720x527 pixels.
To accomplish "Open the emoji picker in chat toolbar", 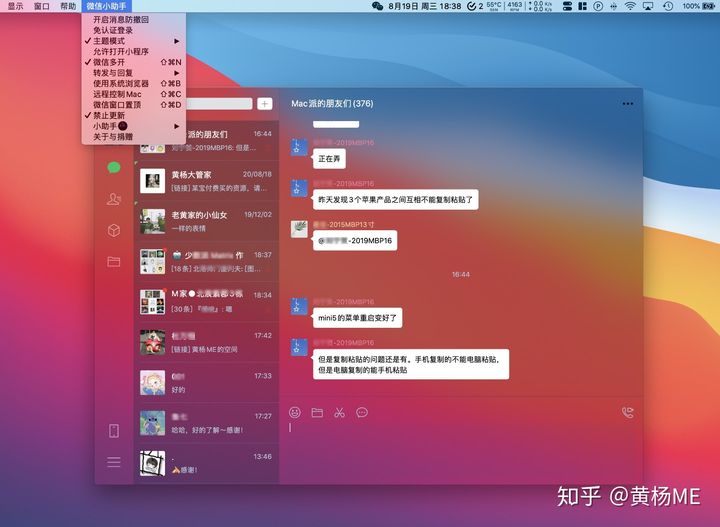I will tap(295, 412).
